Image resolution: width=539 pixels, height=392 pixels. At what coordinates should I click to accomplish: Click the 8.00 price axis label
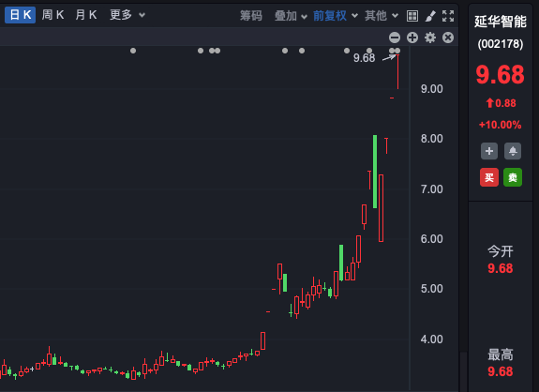tap(432, 139)
